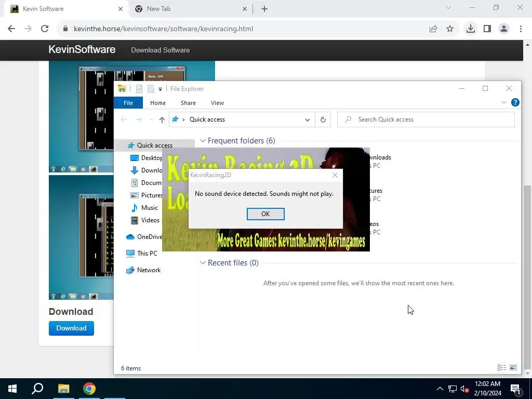Click OK in the KevinRacing2D dialog
532x399 pixels.
(265, 214)
